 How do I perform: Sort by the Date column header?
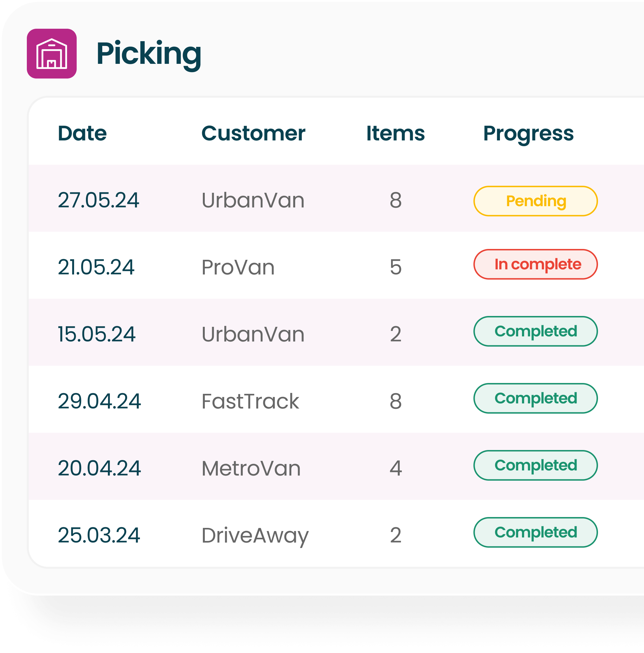(x=82, y=133)
